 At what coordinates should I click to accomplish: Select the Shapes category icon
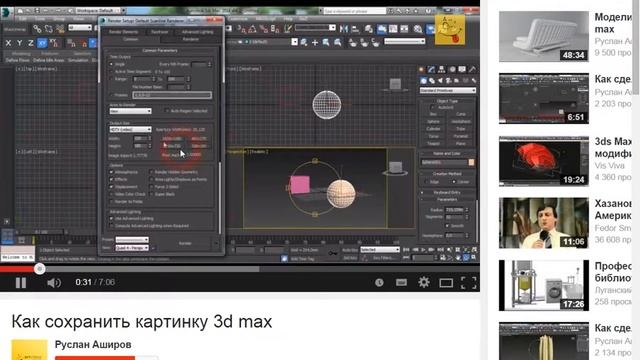(432, 81)
